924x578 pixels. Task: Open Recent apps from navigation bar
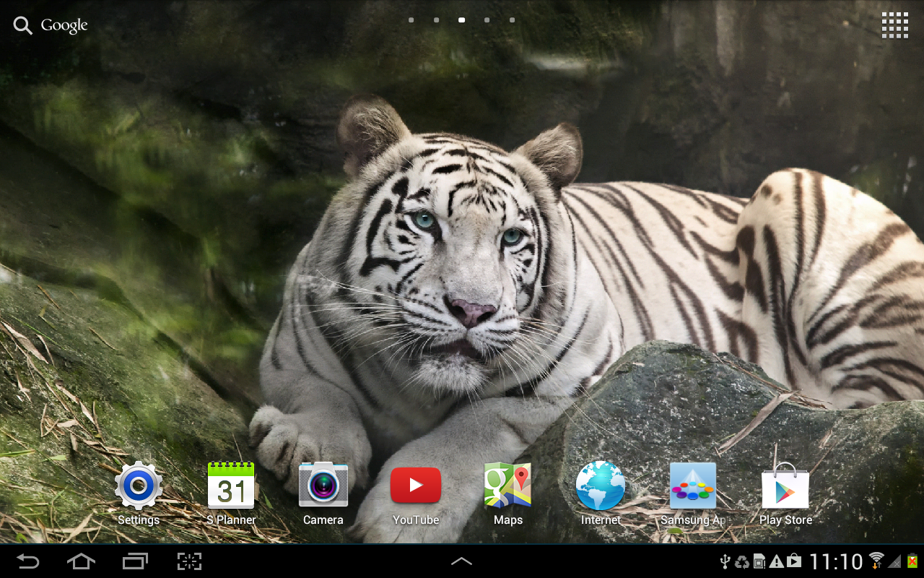[x=135, y=560]
